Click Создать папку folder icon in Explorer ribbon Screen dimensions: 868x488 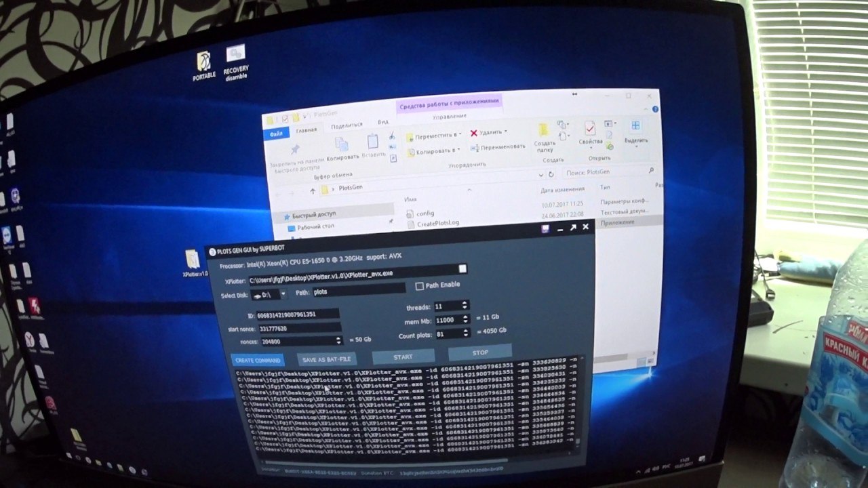(543, 129)
